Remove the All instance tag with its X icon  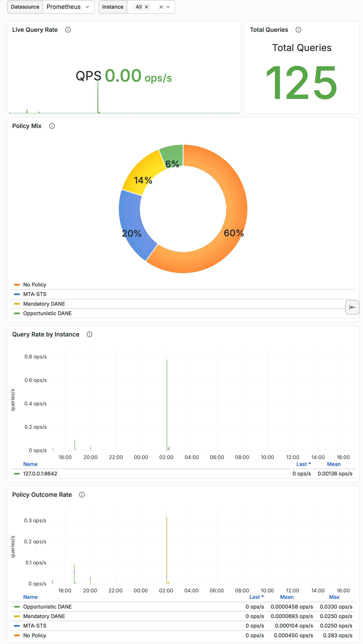[147, 7]
